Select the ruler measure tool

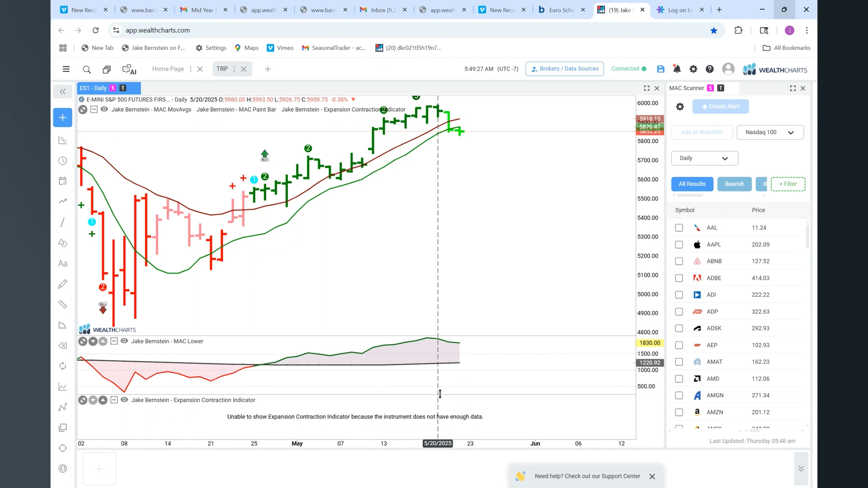(63, 304)
